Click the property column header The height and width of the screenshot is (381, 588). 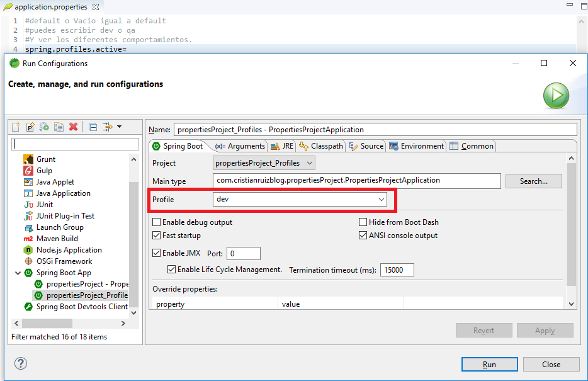(215, 304)
